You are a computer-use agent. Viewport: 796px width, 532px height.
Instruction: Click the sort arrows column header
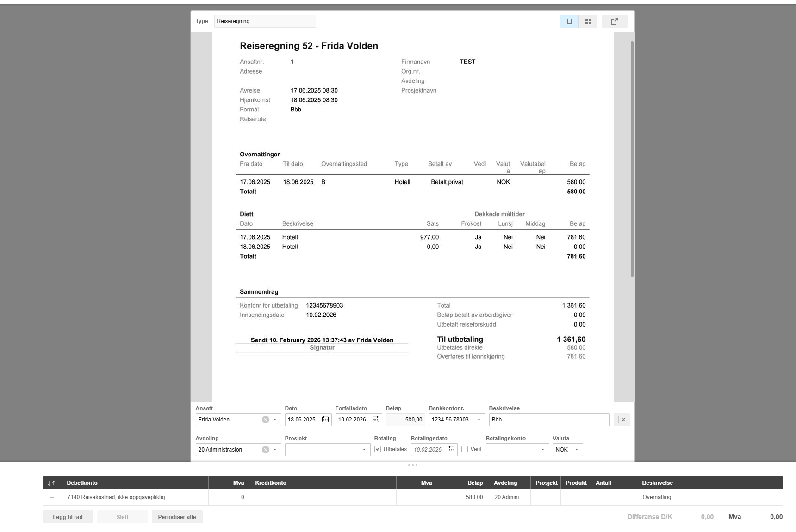51,483
